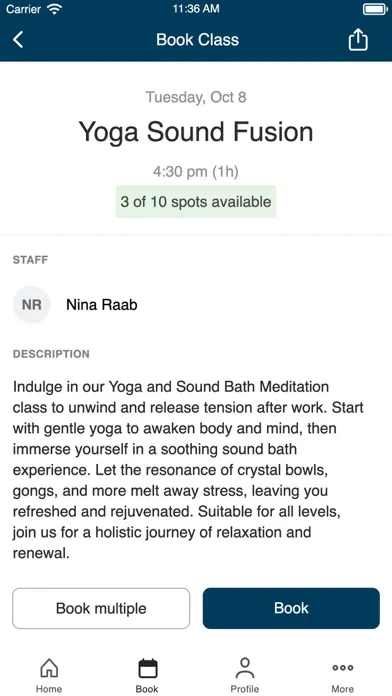Tap the Yoga Sound Fusion title
The width and height of the screenshot is (392, 696).
point(196,132)
